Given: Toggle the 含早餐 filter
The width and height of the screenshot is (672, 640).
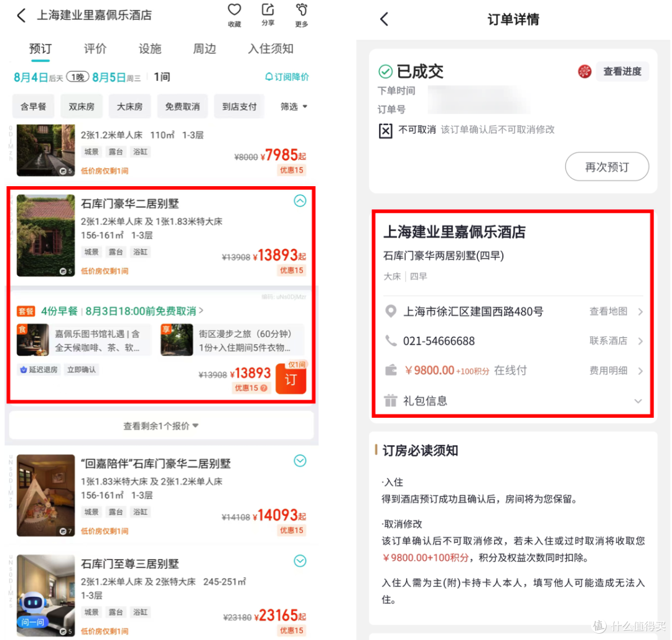Looking at the screenshot, I should [x=34, y=106].
